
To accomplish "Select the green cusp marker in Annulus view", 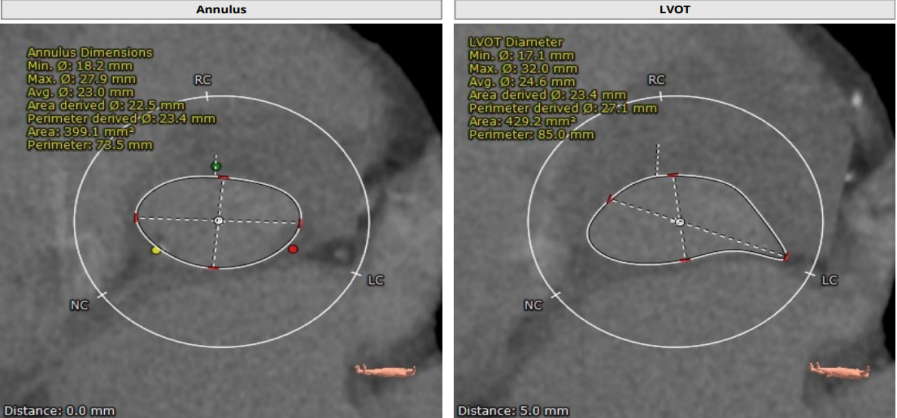I will pos(216,167).
